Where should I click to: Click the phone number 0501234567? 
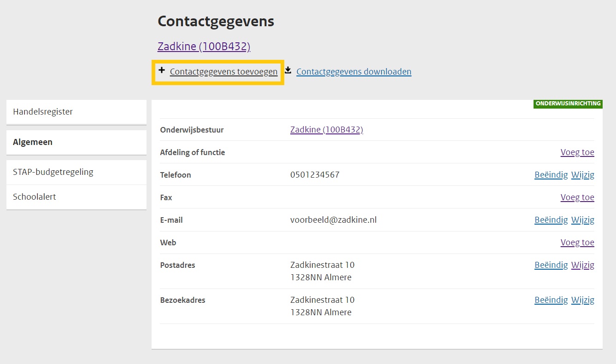[315, 175]
